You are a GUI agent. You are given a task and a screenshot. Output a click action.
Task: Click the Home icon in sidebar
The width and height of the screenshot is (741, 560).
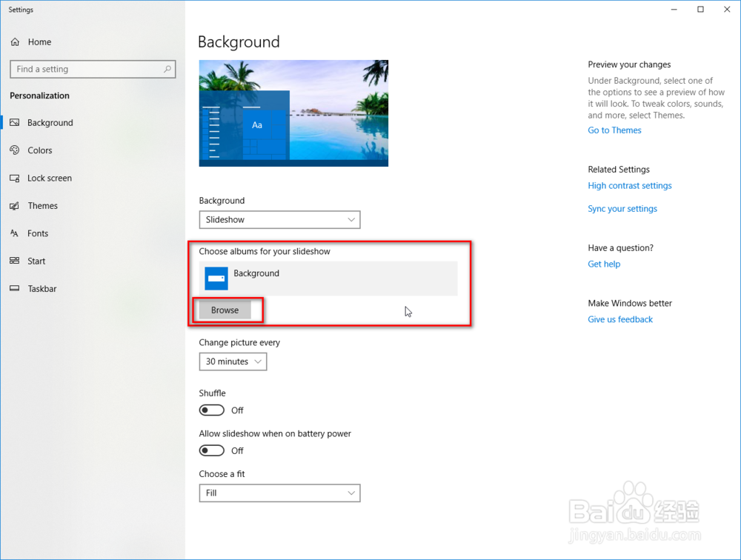pyautogui.click(x=15, y=42)
